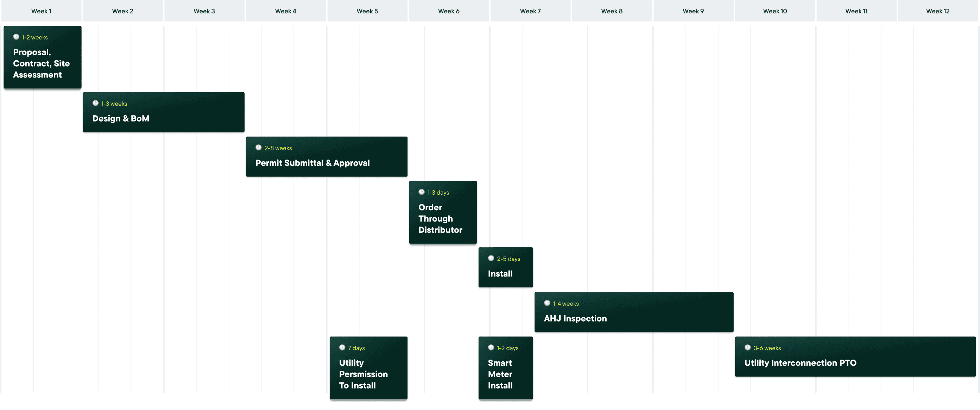The image size is (980, 410).
Task: Click clock icon beside 1-3 weeks label
Action: [x=95, y=103]
